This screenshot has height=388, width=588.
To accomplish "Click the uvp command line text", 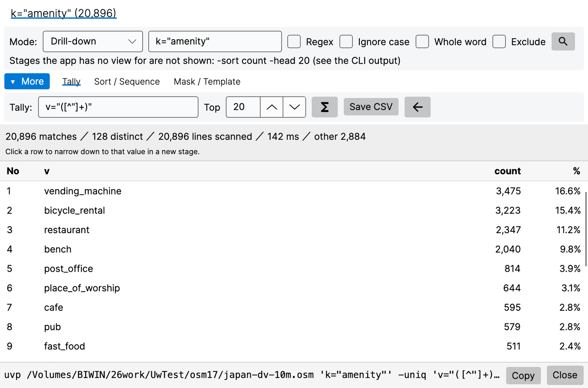I will 252,375.
